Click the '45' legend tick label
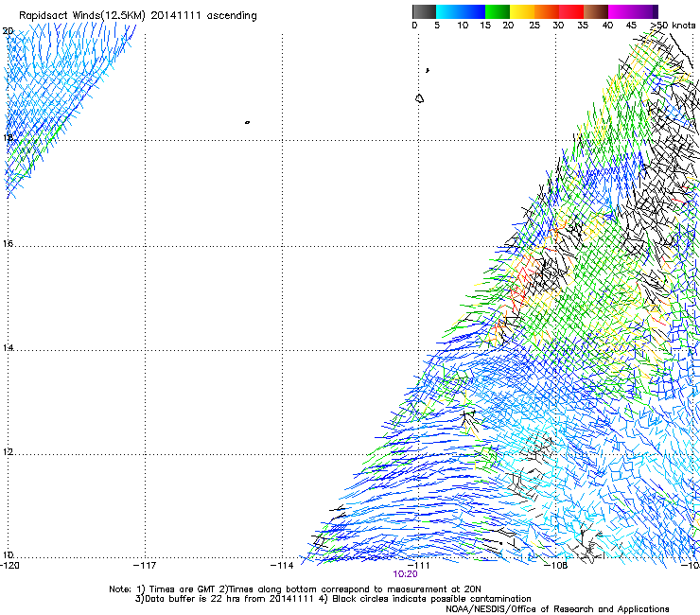The image size is (700, 615). 631,26
